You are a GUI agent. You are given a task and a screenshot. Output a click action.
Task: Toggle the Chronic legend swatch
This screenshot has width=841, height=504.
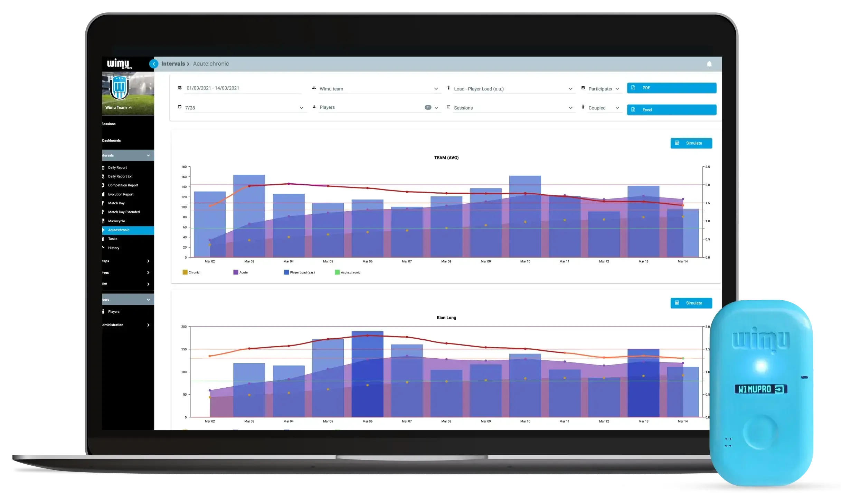(x=185, y=272)
